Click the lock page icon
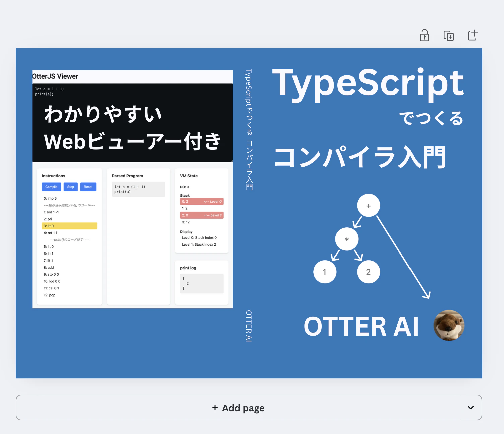Screen dimensions: 504x434 (425, 35)
